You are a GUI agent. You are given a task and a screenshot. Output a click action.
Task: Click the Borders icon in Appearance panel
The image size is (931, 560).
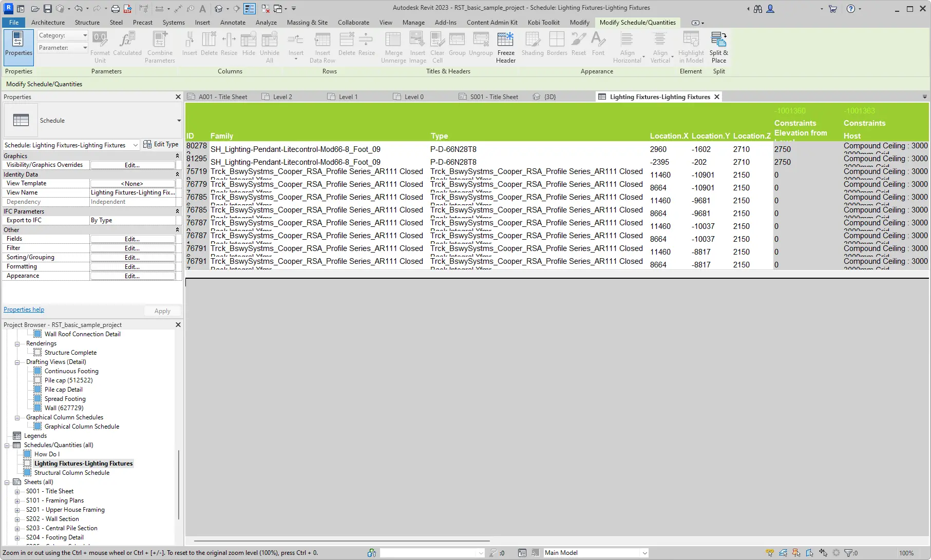pos(557,46)
